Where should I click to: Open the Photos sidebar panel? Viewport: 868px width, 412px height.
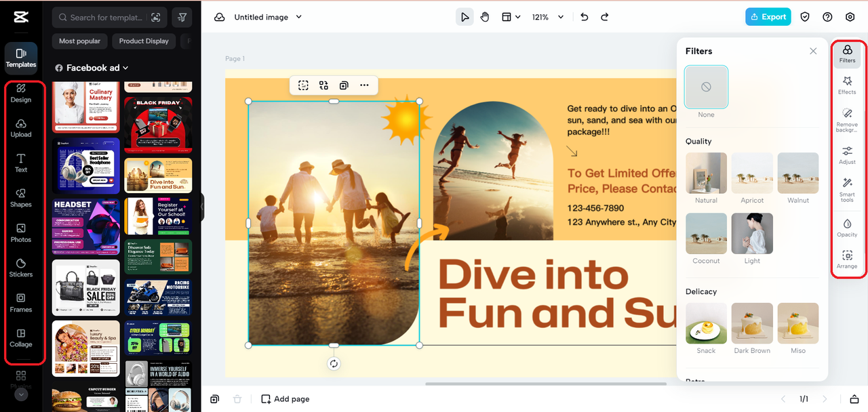pos(21,233)
